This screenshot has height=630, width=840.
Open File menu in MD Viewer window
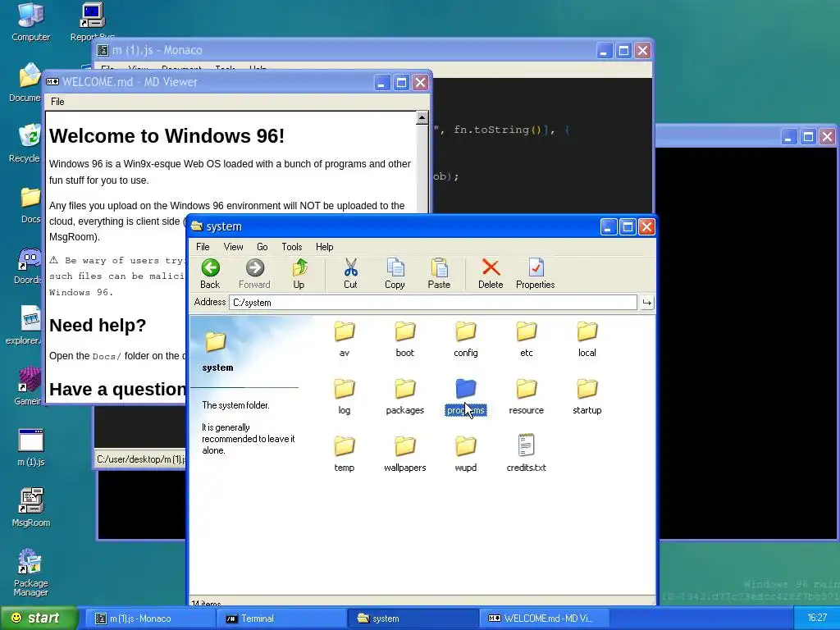57,101
